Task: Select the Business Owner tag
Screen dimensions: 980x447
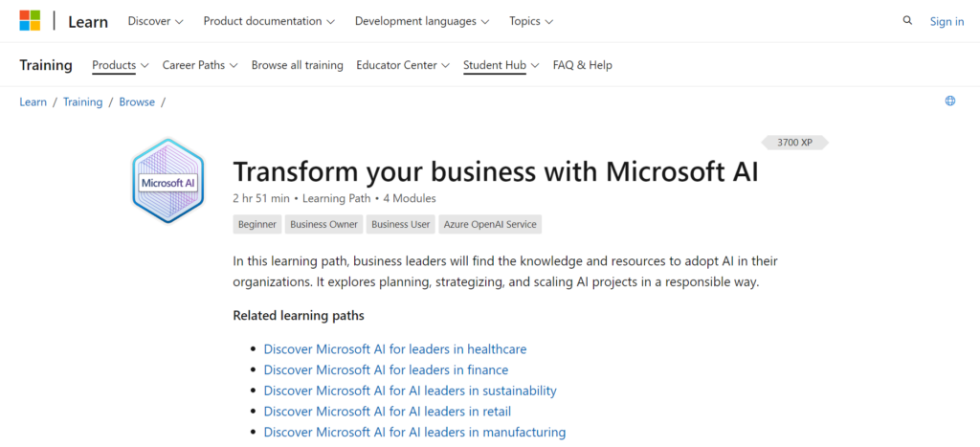Action: click(x=323, y=224)
